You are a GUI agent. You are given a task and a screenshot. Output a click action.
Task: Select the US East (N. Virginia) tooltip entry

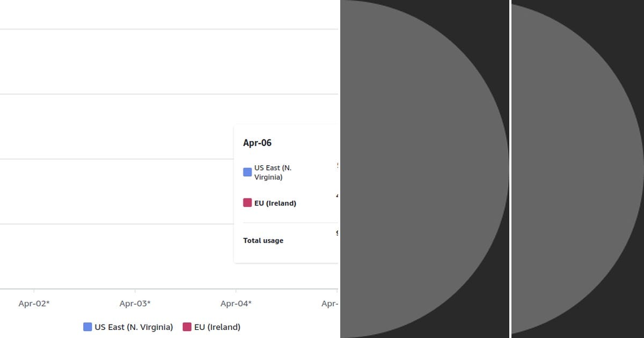pos(274,172)
